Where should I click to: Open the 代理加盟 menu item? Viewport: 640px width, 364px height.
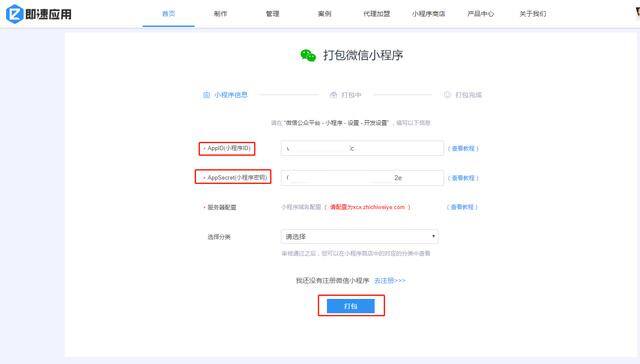click(x=376, y=13)
